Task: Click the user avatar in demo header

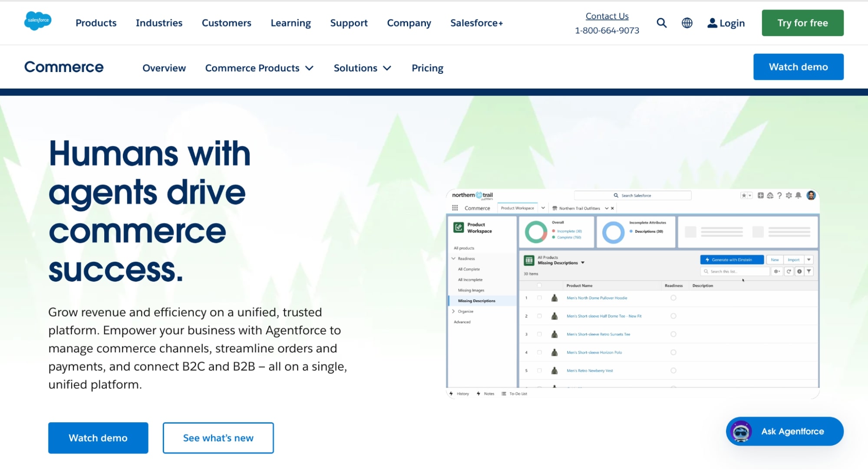Action: click(x=811, y=195)
